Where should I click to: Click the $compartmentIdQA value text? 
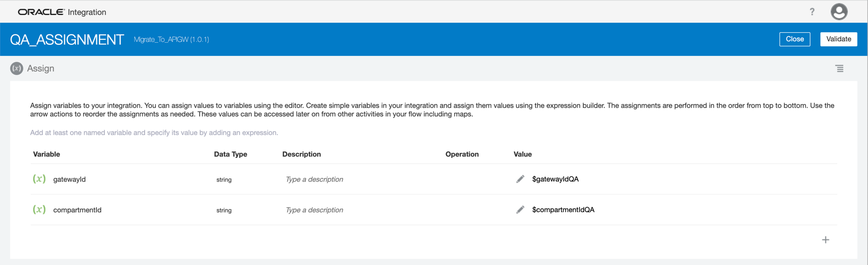click(563, 210)
